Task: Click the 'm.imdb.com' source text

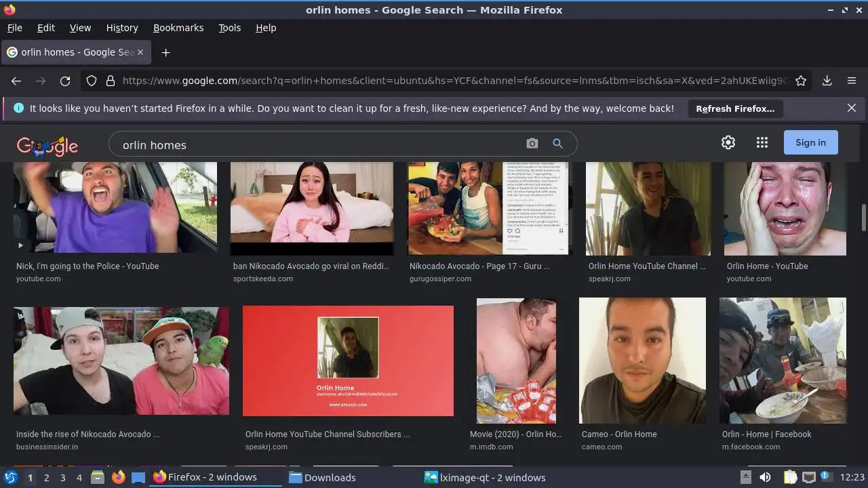Action: coord(492,447)
